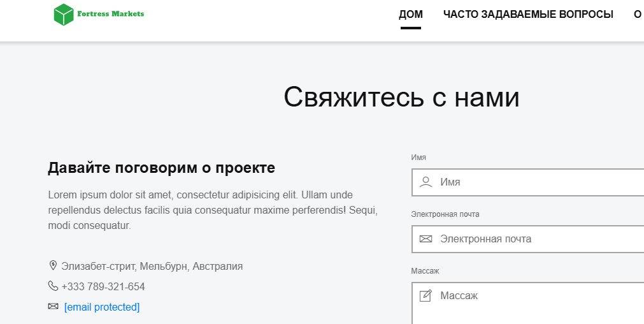
Task: Open the ДОМ navigation item
Action: 411,15
